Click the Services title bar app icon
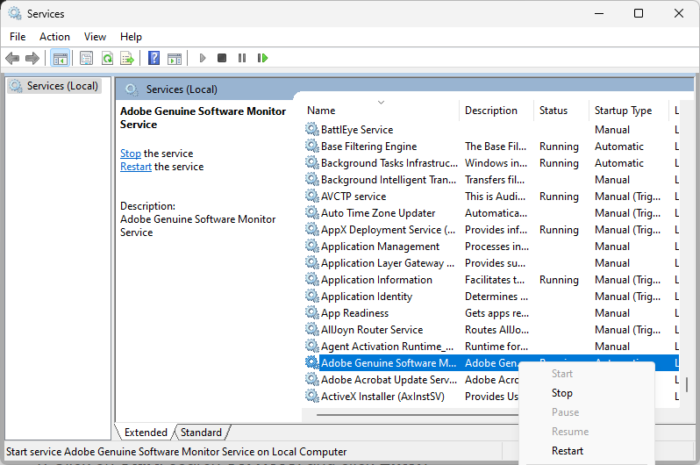Image resolution: width=700 pixels, height=465 pixels. pyautogui.click(x=15, y=13)
